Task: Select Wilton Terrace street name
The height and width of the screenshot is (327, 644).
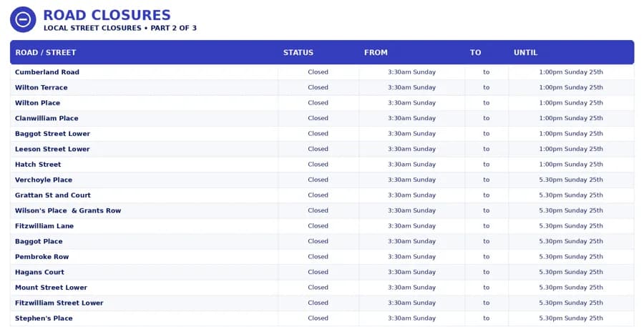Action: point(41,87)
